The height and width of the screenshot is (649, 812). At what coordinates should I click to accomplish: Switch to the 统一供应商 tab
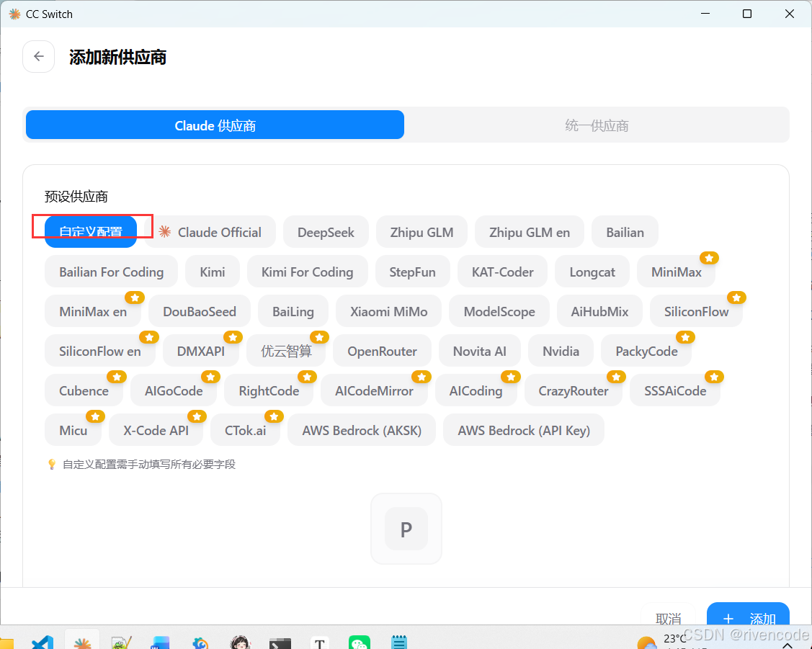pyautogui.click(x=597, y=125)
